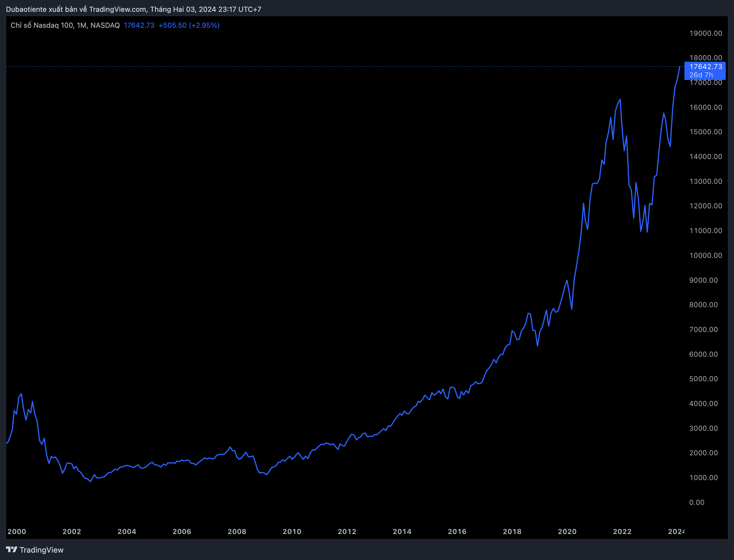
Task: Click the 10000.00 price axis label
Action: point(705,255)
